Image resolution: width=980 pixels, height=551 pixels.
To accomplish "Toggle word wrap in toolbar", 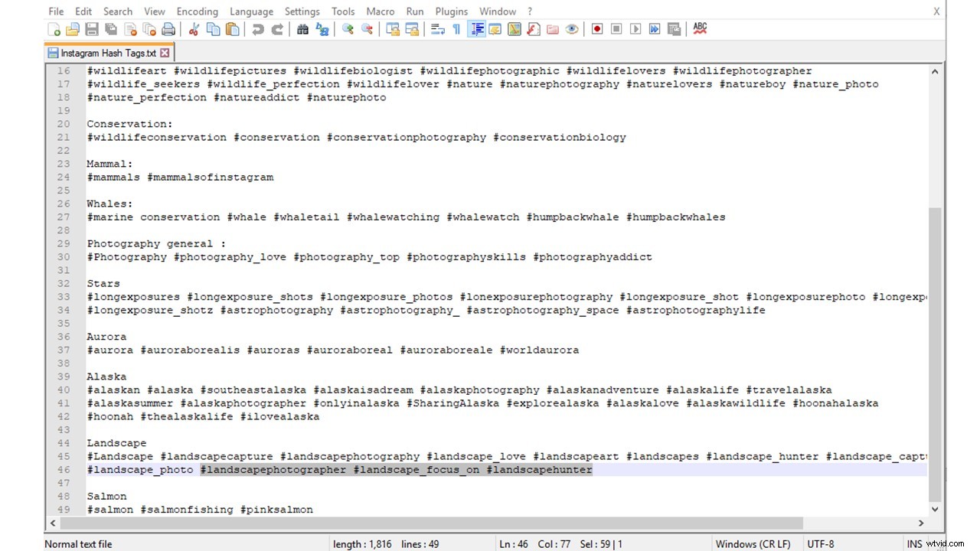I will [x=438, y=30].
